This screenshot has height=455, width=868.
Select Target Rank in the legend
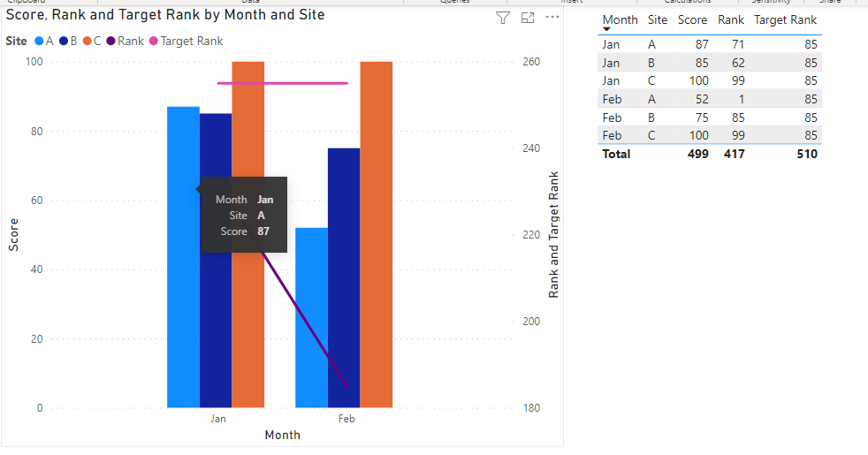(186, 41)
